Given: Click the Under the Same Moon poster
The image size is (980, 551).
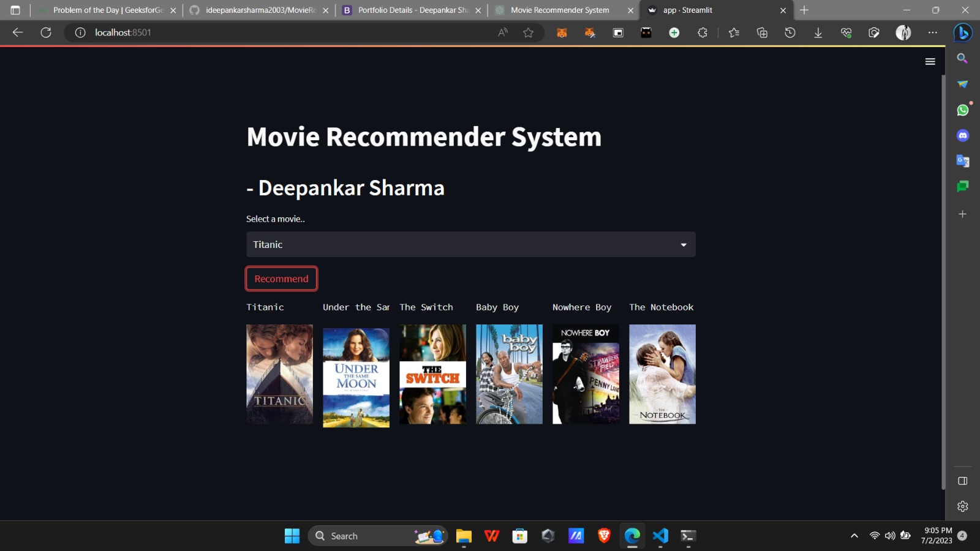Looking at the screenshot, I should (356, 378).
